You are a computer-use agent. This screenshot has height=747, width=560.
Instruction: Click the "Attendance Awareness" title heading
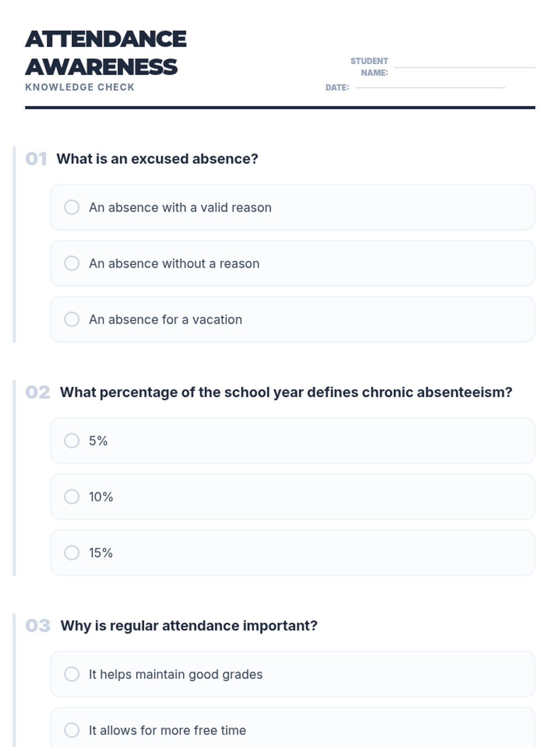click(106, 53)
